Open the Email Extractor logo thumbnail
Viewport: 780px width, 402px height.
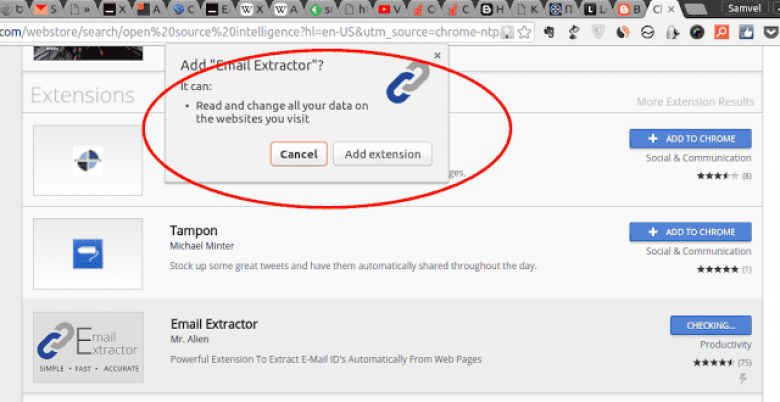coord(88,347)
